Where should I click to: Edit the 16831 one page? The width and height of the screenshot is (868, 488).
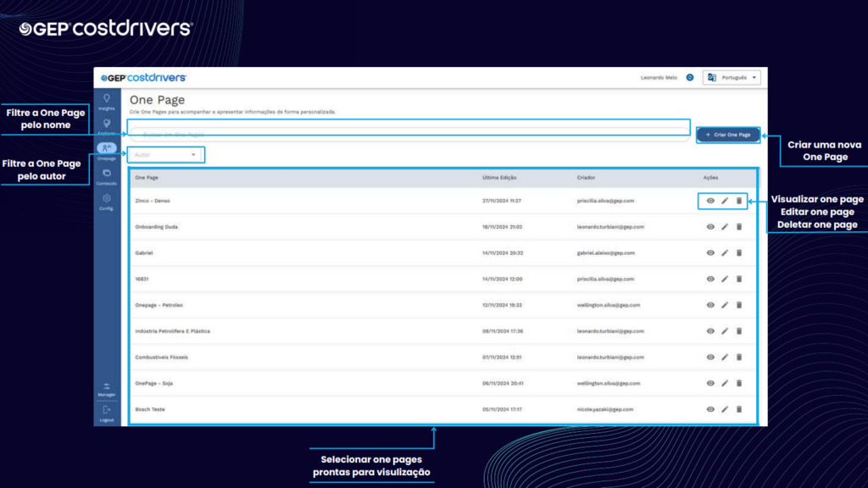tap(725, 279)
